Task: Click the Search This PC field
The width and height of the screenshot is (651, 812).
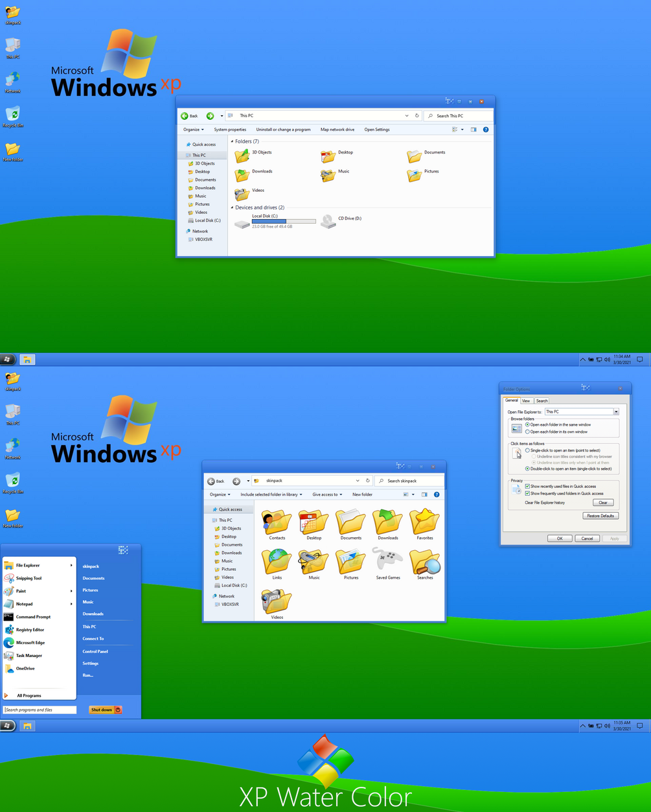Action: [x=457, y=116]
